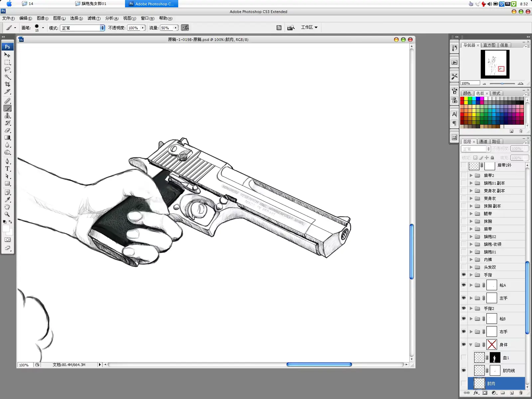The width and height of the screenshot is (532, 399).
Task: Add a layer mask
Action: pyautogui.click(x=485, y=393)
